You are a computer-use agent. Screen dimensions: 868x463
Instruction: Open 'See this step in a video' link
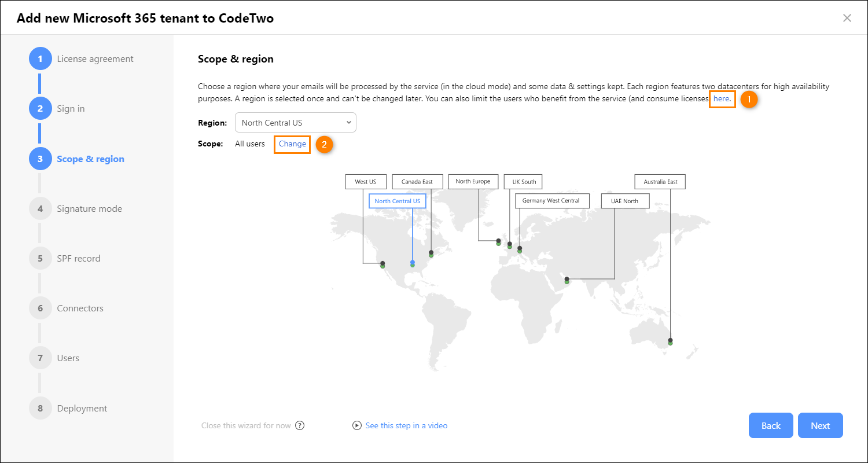pyautogui.click(x=406, y=425)
